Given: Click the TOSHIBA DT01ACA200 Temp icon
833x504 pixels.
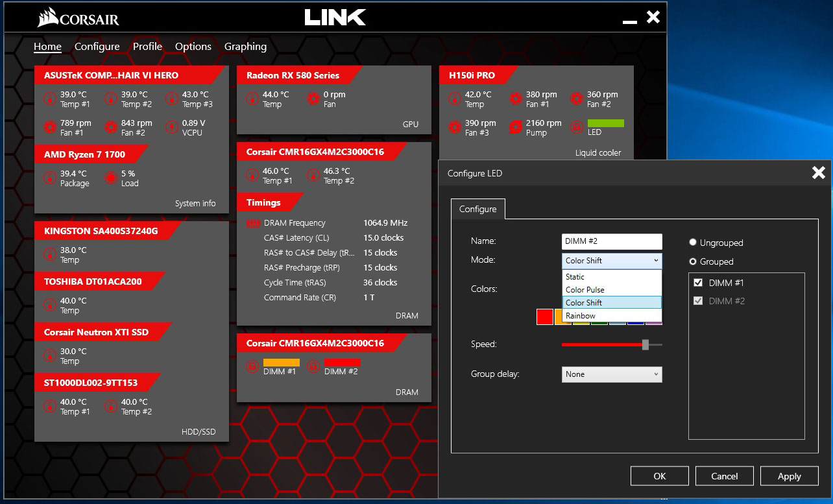Looking at the screenshot, I should tap(50, 305).
